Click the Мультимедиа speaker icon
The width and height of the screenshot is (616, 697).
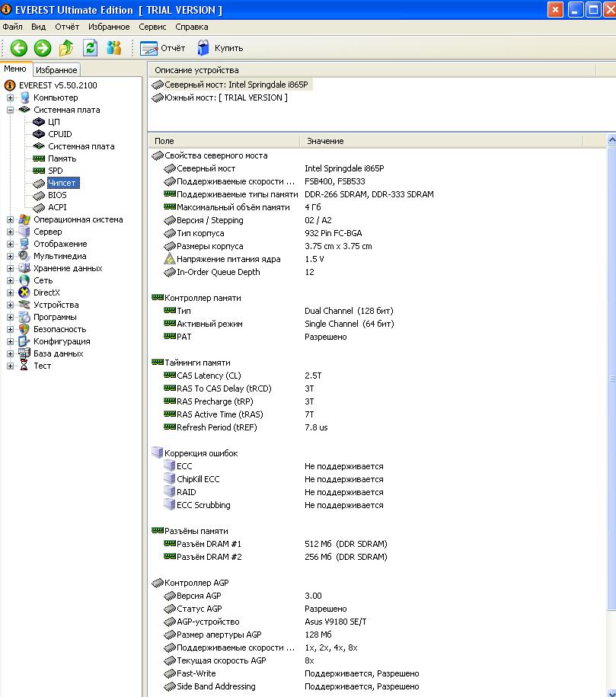24,256
